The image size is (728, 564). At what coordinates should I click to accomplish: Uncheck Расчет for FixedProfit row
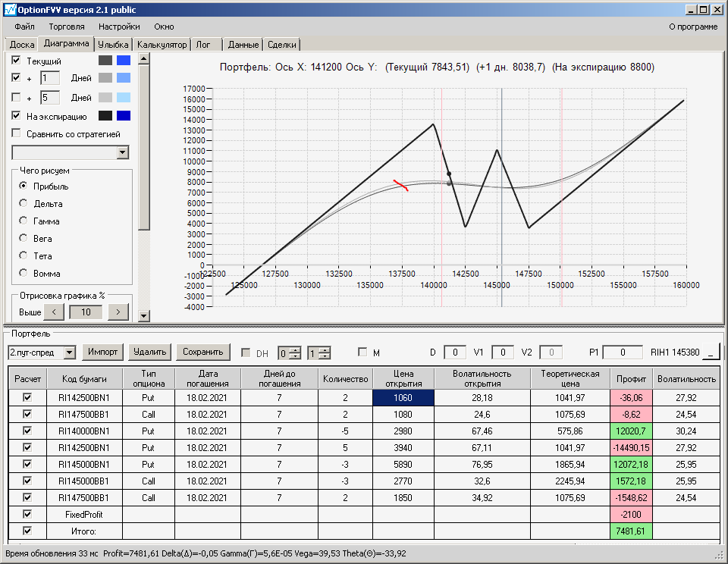27,514
